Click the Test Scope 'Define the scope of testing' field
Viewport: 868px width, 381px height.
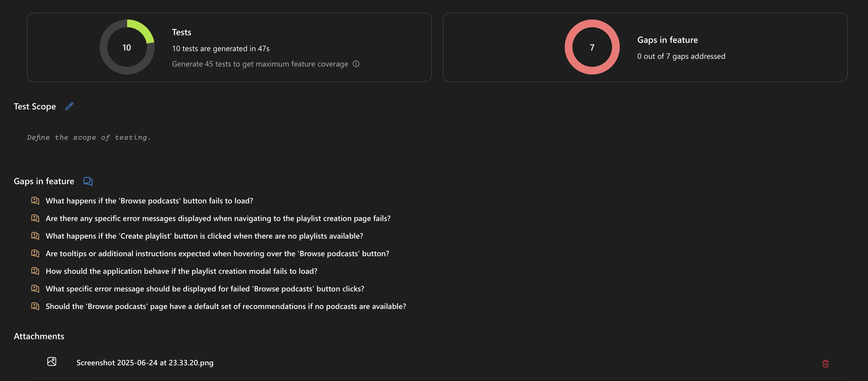[89, 137]
